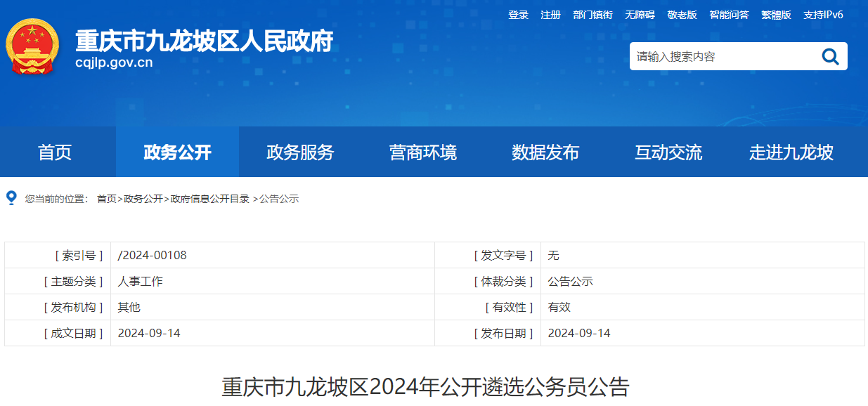Image resolution: width=868 pixels, height=406 pixels.
Task: Click the 您当前的位置 text
Action: (x=56, y=199)
